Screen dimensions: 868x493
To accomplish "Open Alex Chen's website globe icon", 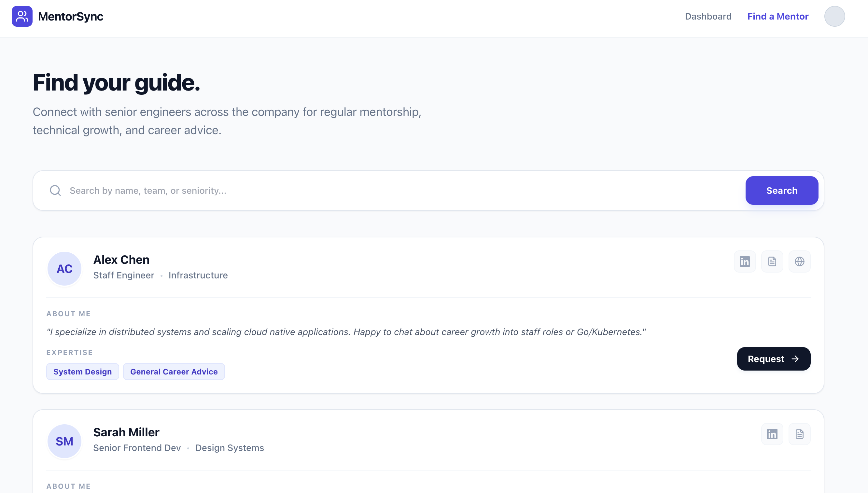I will pyautogui.click(x=800, y=261).
